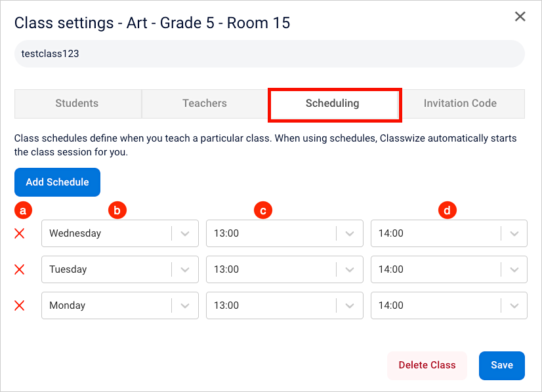
Task: Expand Monday end time chevron
Action: [514, 305]
